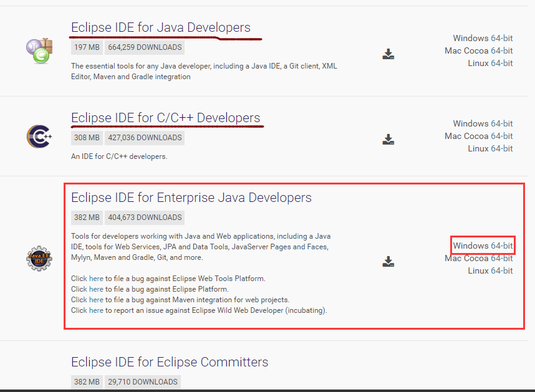Image resolution: width=535 pixels, height=392 pixels.
Task: Click the '382 MB' badge under Enterprise Java
Action: coord(87,218)
